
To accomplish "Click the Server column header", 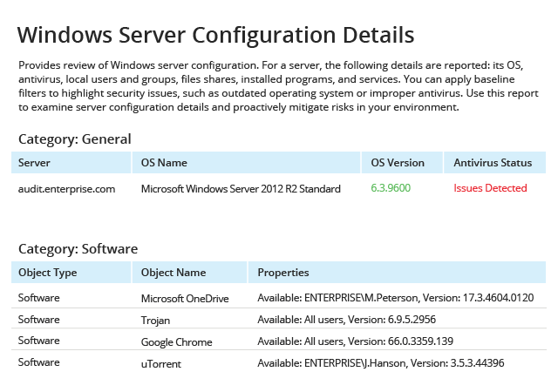I will coord(34,163).
